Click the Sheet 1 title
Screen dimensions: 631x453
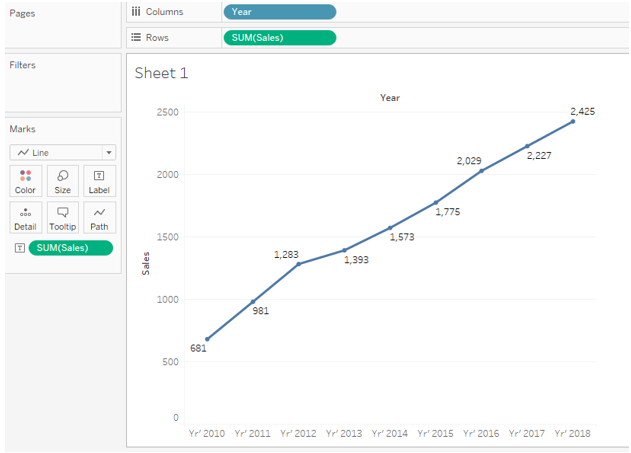pyautogui.click(x=161, y=73)
